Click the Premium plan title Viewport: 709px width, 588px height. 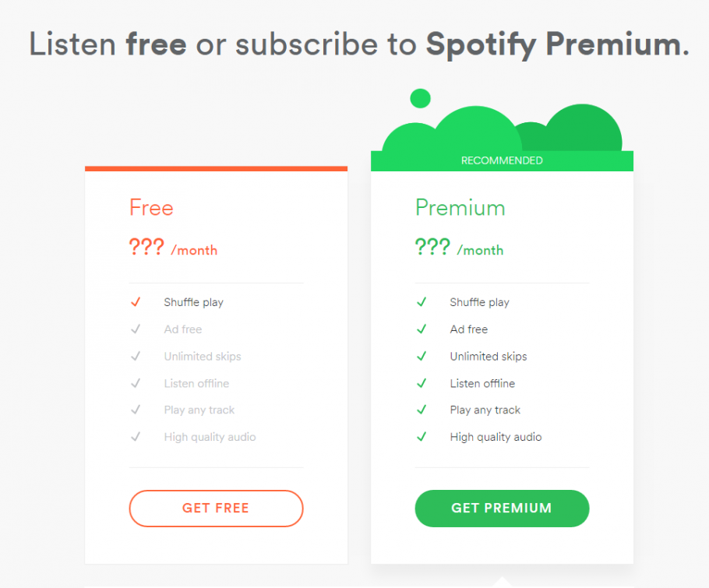click(x=460, y=208)
